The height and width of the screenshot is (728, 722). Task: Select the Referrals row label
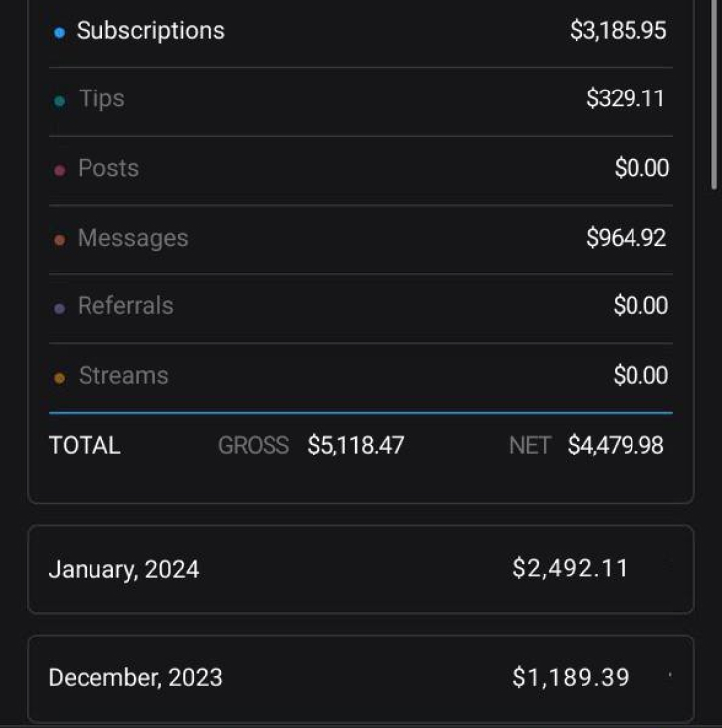pos(125,306)
